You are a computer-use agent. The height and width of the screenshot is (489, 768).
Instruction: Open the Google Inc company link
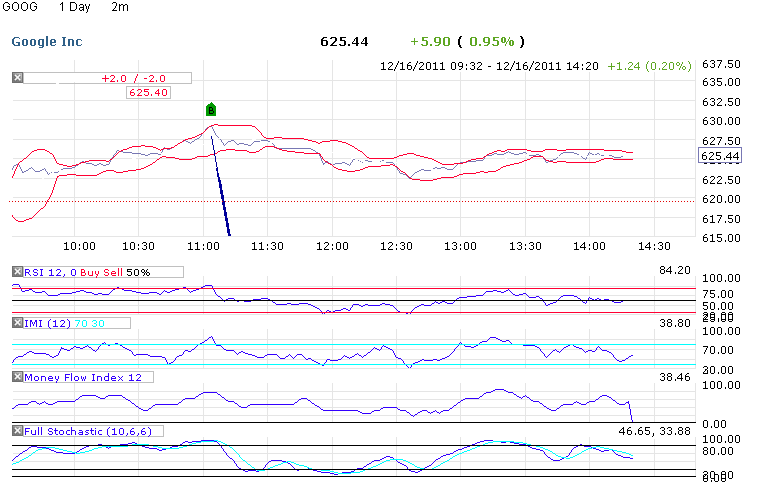[47, 42]
